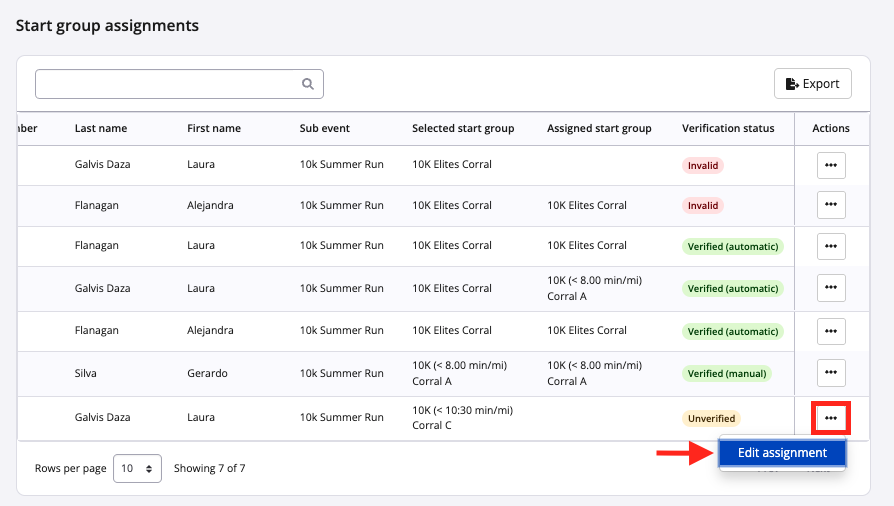Sort by Selected start group column

[x=463, y=128]
